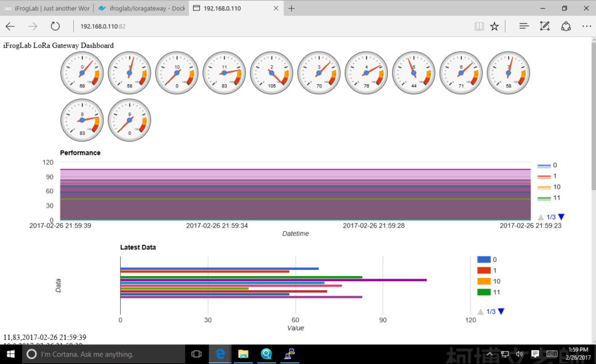Open the clock showing 1:59 PM

point(578,354)
